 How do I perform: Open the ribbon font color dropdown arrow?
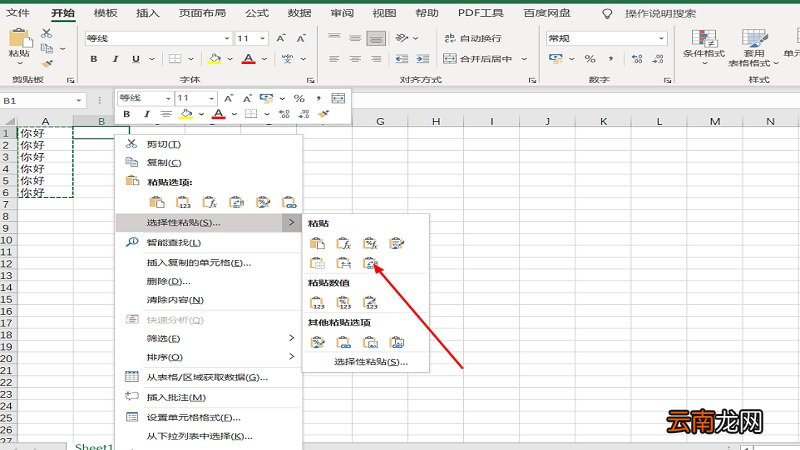264,59
